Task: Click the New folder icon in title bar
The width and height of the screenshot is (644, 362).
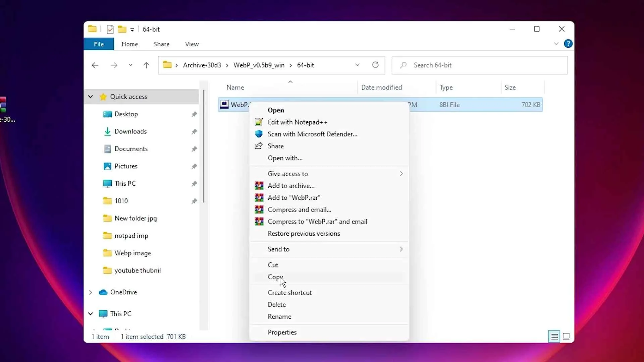Action: tap(122, 29)
